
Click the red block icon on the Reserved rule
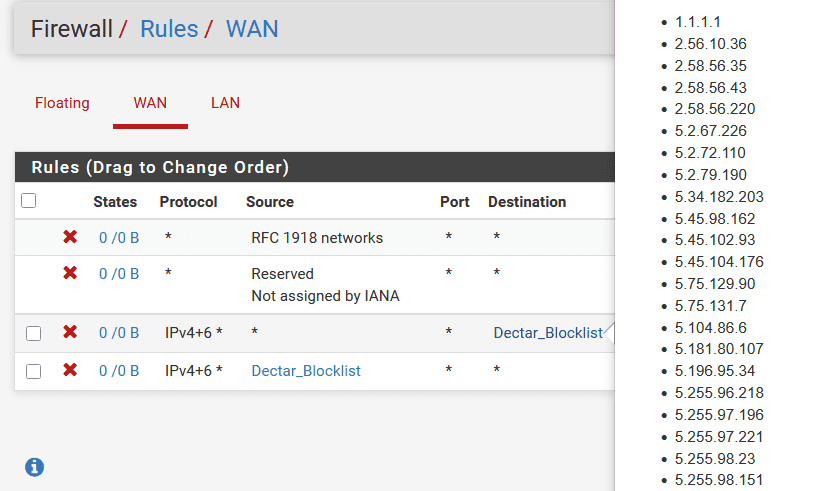point(70,273)
